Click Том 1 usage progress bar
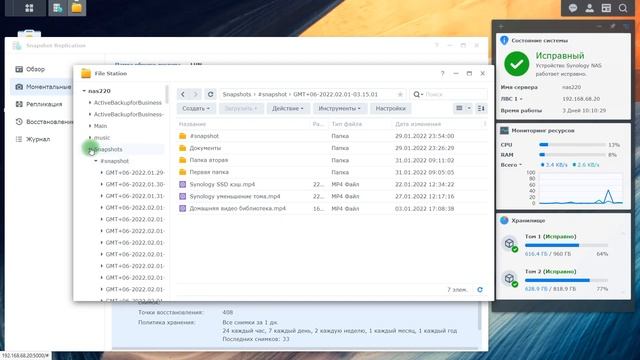 (x=566, y=245)
